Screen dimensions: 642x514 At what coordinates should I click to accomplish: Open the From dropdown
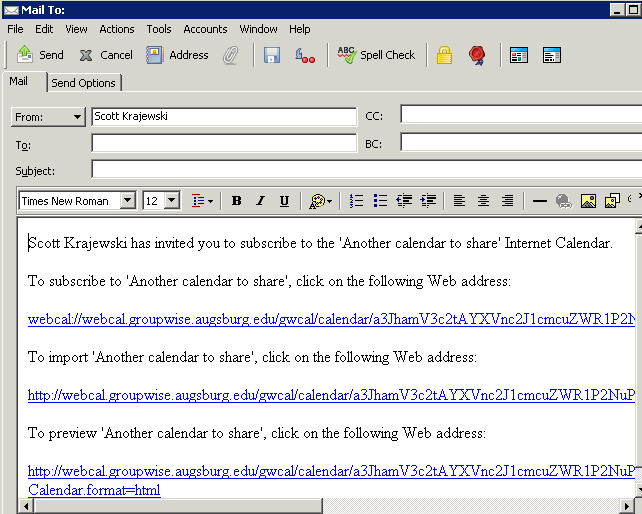(x=48, y=117)
